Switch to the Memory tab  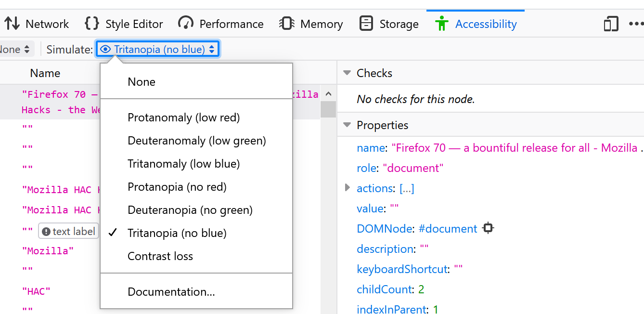[311, 24]
